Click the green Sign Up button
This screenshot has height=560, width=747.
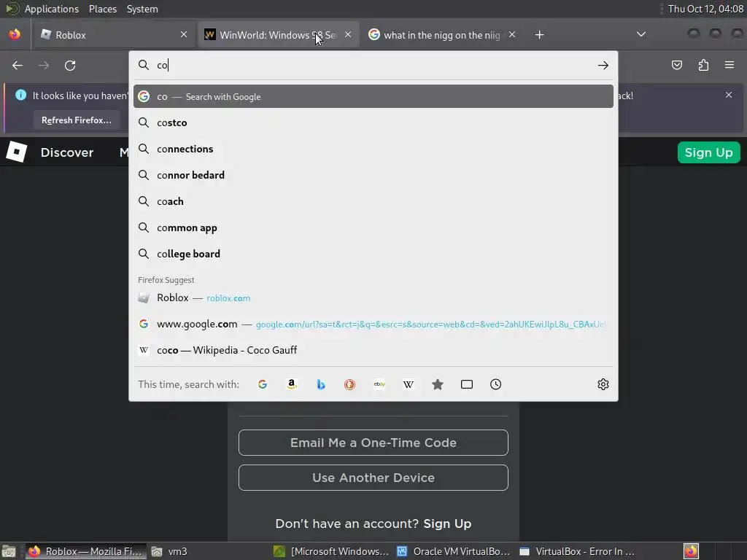(x=708, y=152)
